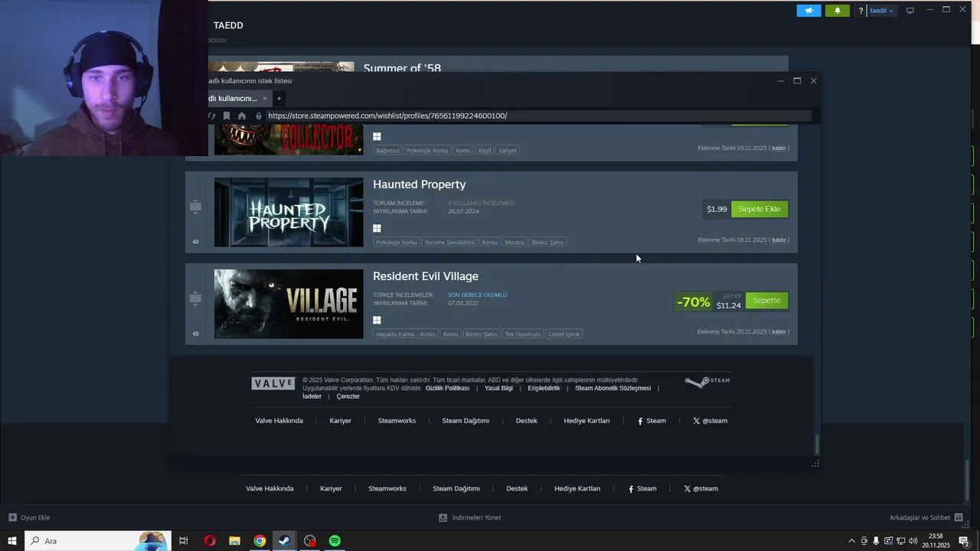Open Google Chrome from the taskbar
This screenshot has height=551, width=980.
(x=260, y=541)
